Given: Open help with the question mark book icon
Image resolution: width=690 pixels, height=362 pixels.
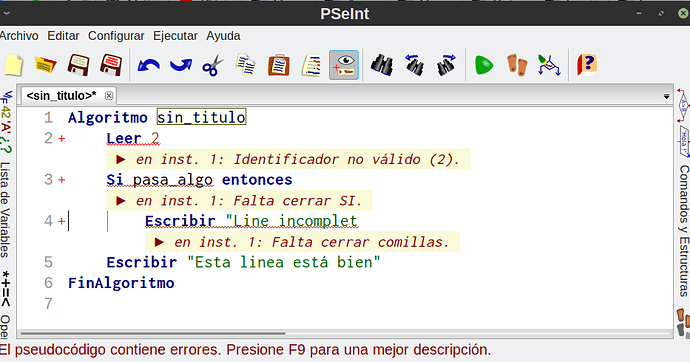Looking at the screenshot, I should coord(587,65).
